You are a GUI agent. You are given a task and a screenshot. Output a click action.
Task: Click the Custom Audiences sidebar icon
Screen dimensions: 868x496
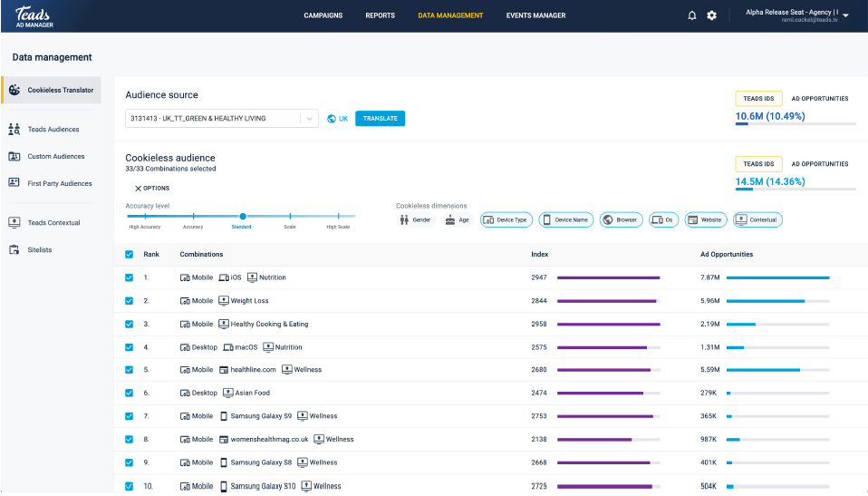[14, 156]
